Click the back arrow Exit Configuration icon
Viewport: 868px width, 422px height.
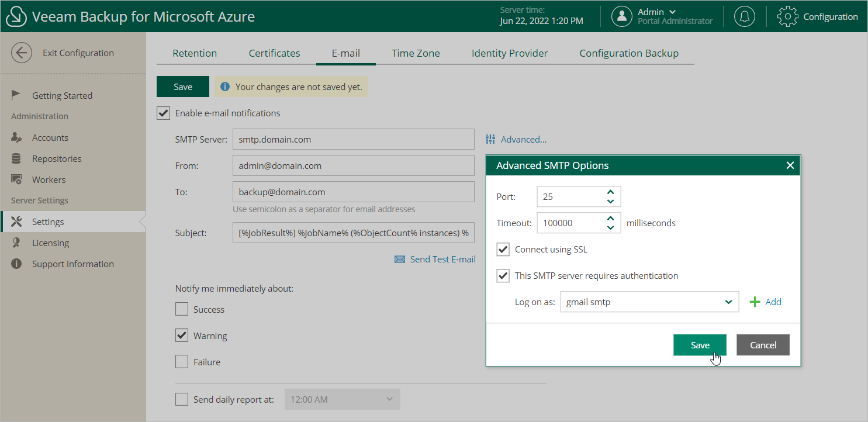coord(22,53)
